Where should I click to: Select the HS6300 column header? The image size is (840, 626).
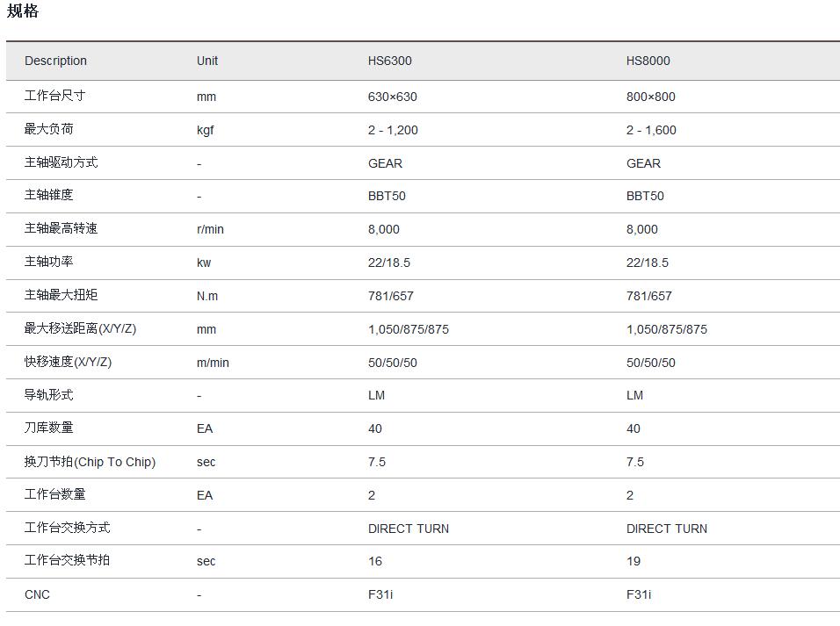click(389, 61)
